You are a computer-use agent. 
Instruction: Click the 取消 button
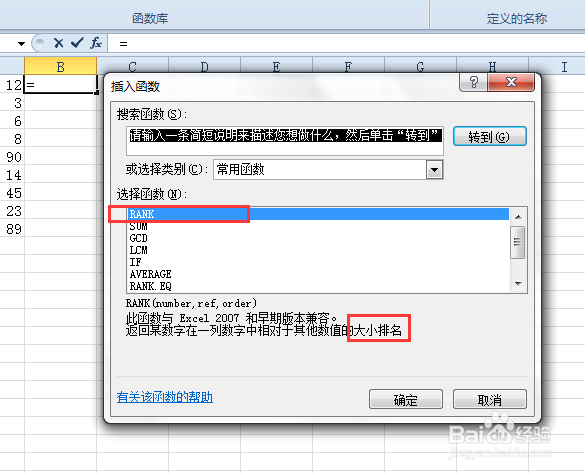[x=489, y=400]
